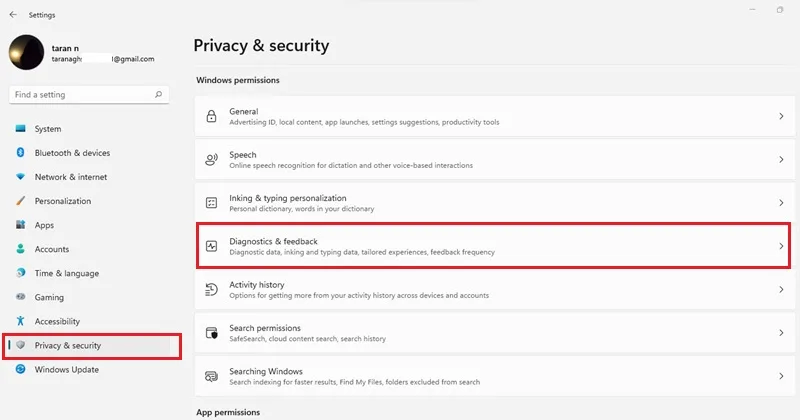
Task: Click the Speech recognition icon
Action: point(211,160)
